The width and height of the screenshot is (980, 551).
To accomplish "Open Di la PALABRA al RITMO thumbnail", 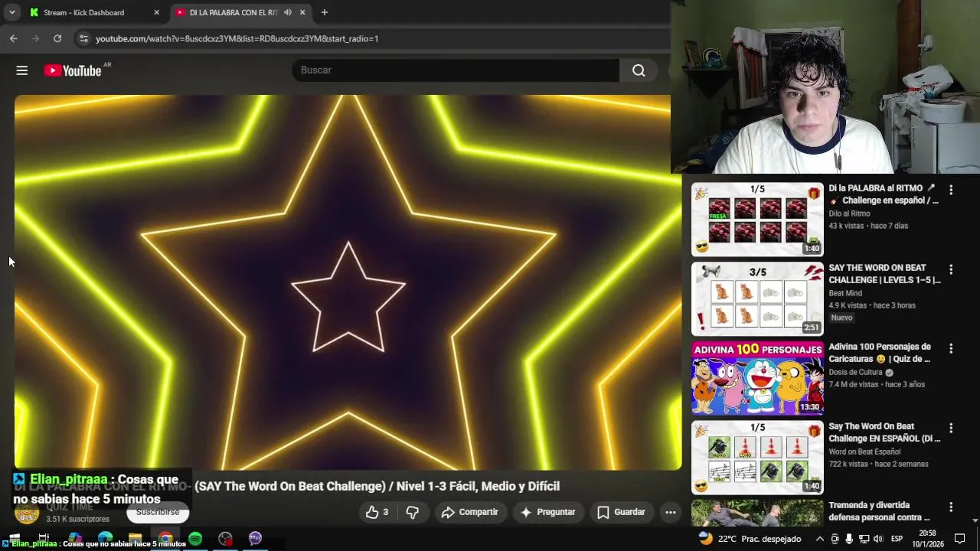I will click(757, 220).
